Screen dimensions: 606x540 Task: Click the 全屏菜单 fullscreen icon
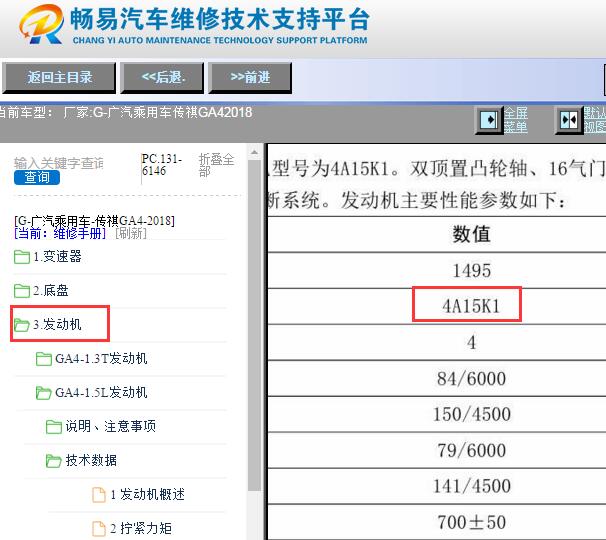tap(489, 120)
